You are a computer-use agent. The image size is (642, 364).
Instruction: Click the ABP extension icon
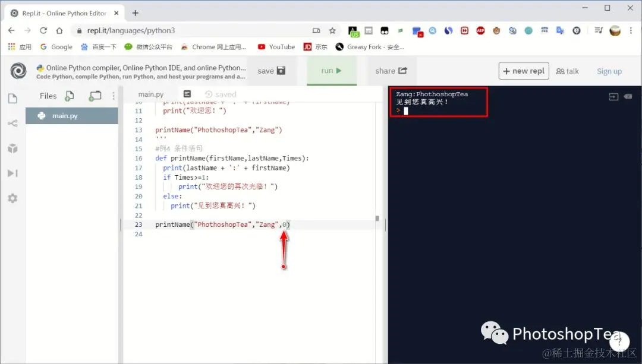coord(480,30)
